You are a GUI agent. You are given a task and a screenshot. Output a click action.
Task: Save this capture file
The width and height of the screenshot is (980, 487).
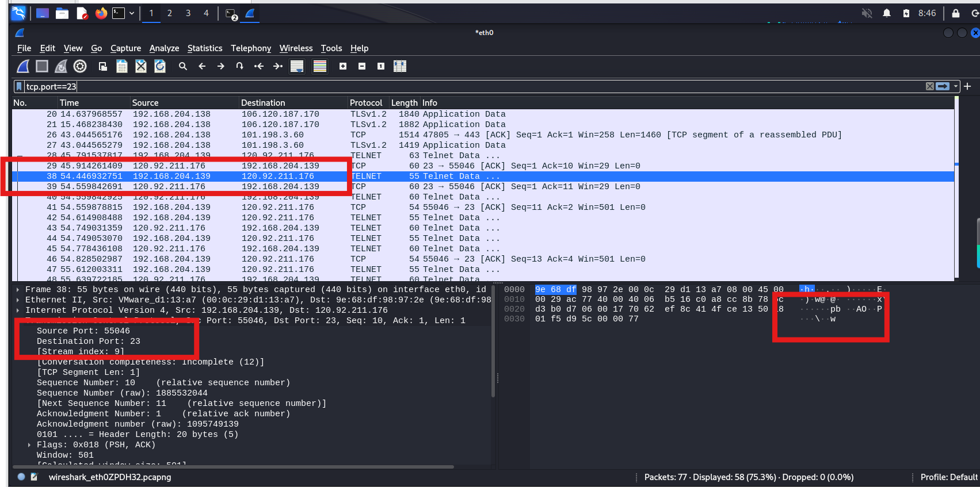tap(121, 66)
